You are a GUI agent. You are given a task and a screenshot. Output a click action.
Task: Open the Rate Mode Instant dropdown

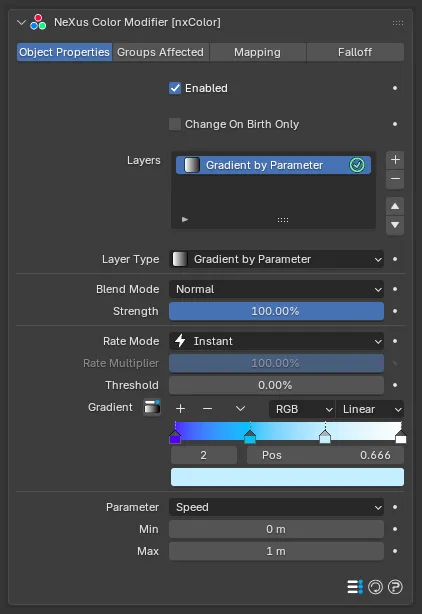276,341
